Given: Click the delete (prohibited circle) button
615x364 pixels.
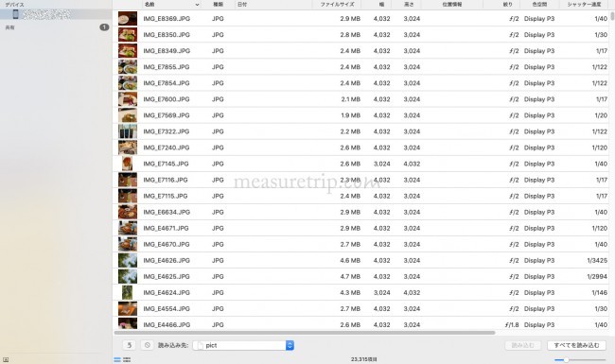Looking at the screenshot, I should (x=147, y=345).
